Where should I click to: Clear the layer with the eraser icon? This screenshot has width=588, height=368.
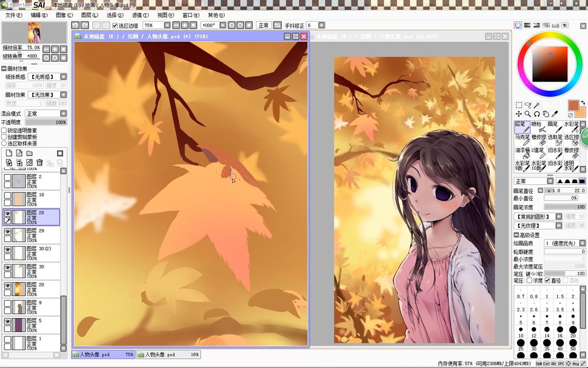29,163
